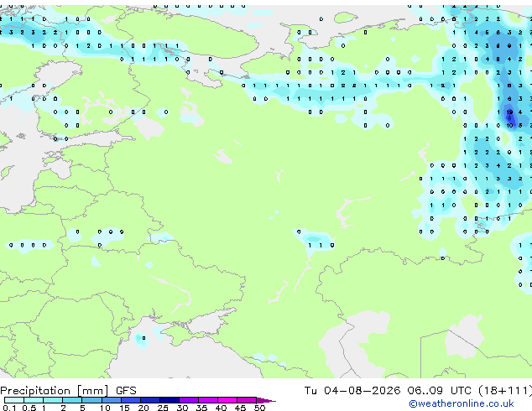Click the '(18+111)' forecast run label
The width and height of the screenshot is (532, 411).
(505, 391)
